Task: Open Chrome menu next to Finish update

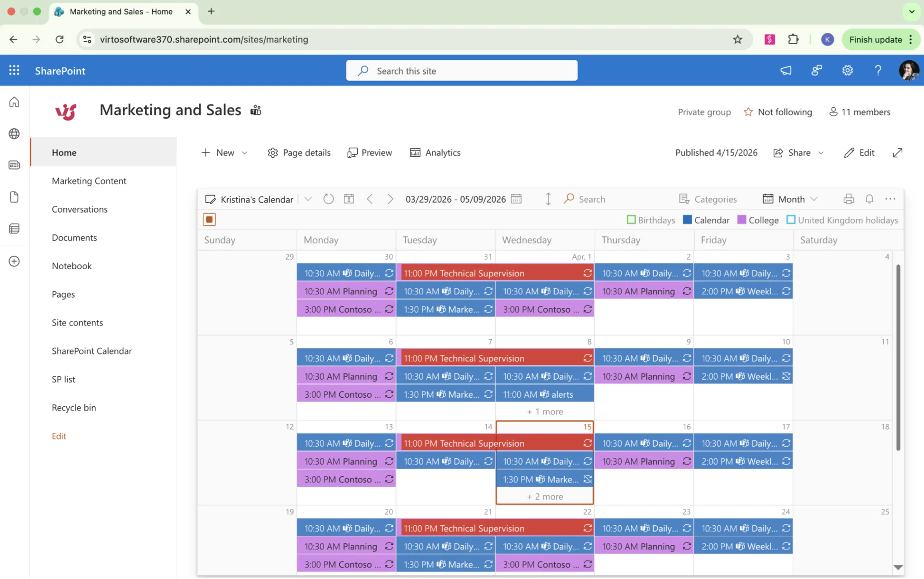Action: 911,39
